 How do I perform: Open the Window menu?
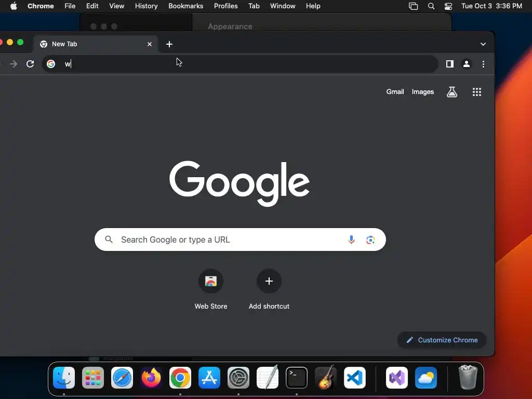[283, 6]
